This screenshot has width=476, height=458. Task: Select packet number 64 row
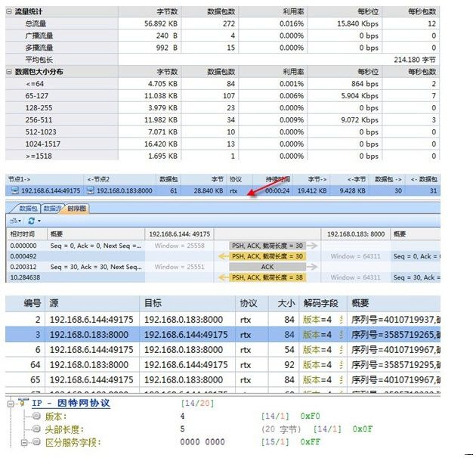coord(223,364)
